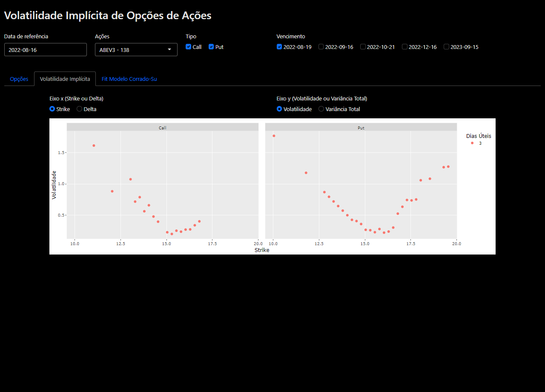Select Delta for the x axis
Screen dimensions: 545x392
pyautogui.click(x=80, y=109)
